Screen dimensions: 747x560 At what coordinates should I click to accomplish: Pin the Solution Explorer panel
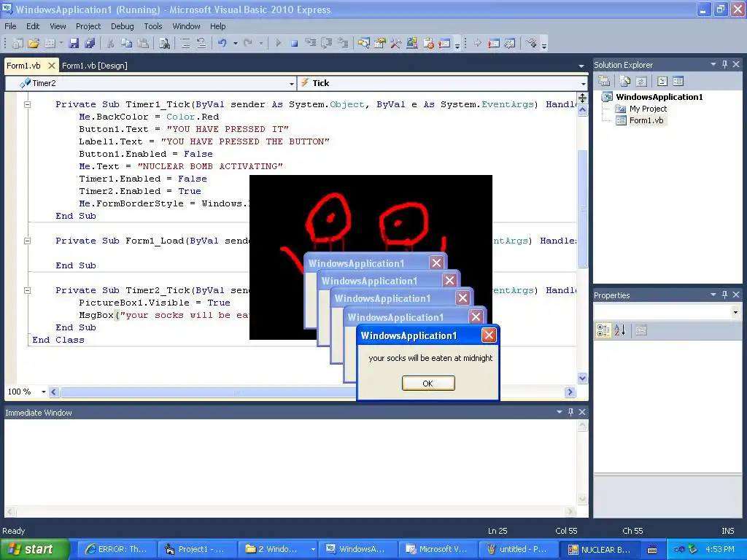coord(724,64)
